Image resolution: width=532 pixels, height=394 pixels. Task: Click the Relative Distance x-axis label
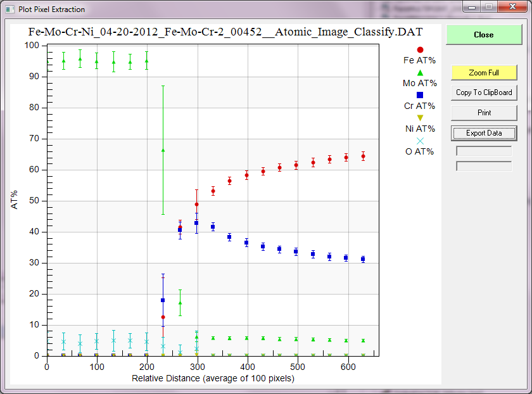(x=213, y=378)
